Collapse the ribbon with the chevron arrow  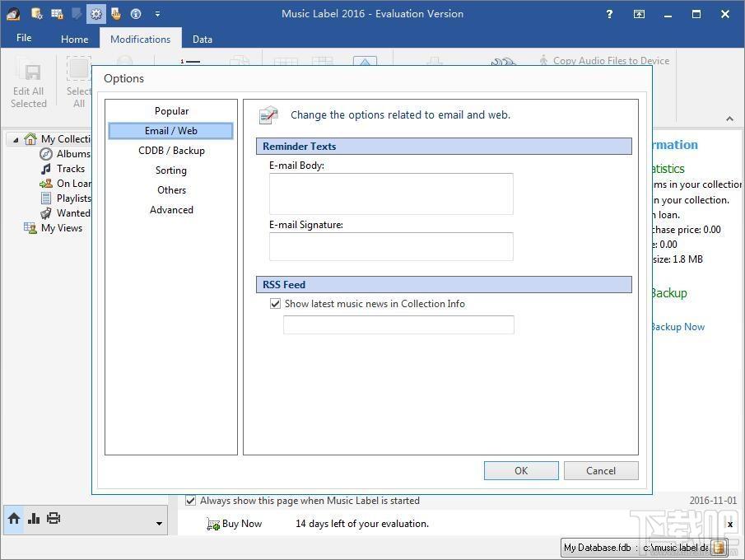(730, 119)
